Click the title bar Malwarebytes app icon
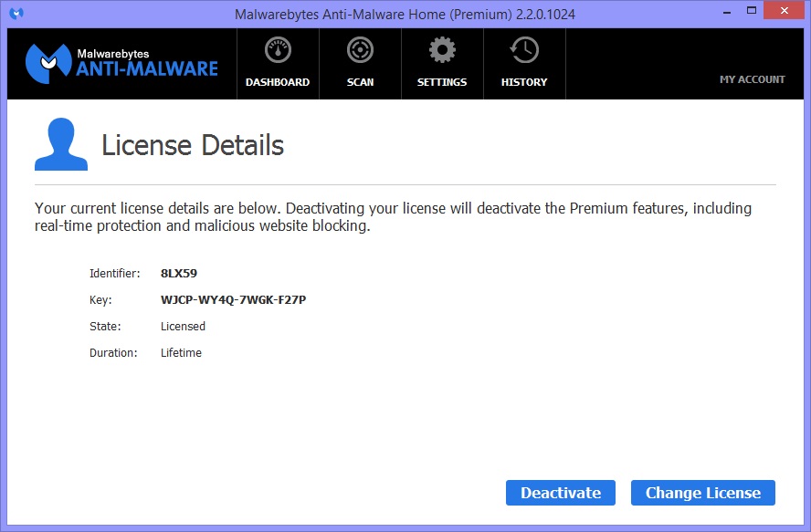811x532 pixels. [16, 14]
